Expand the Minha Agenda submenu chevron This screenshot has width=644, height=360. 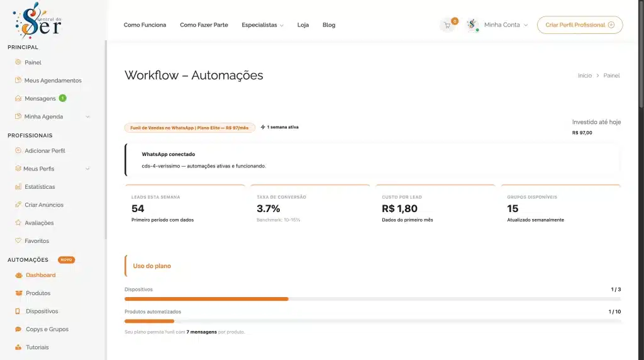(87, 116)
